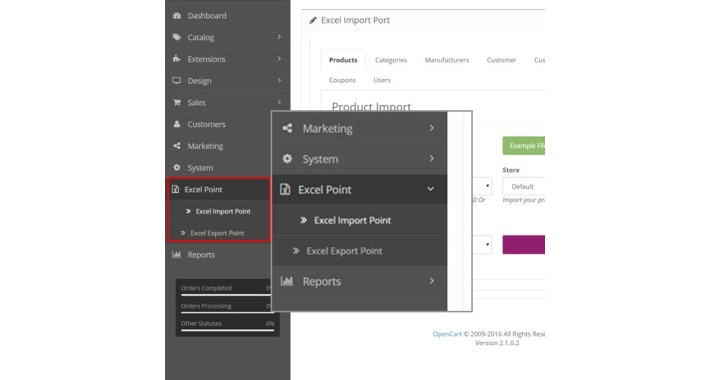Click the small System gear icon in left sidebar
Viewport: 710px width, 380px height.
pyautogui.click(x=177, y=168)
